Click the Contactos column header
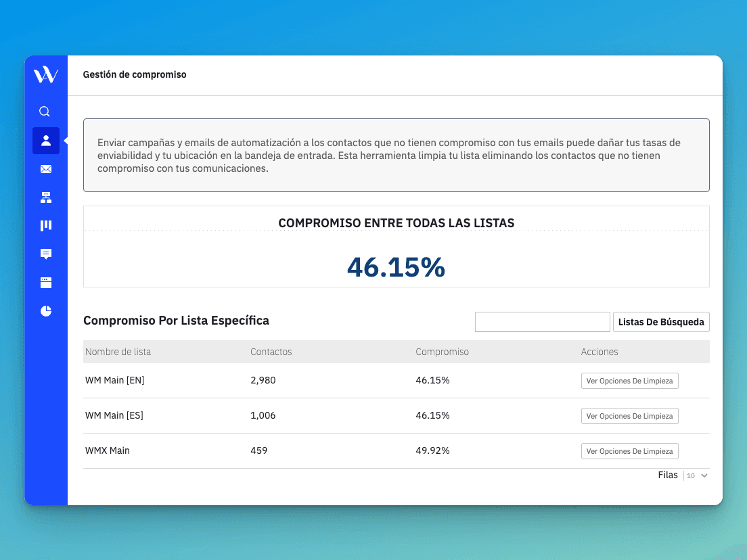The image size is (747, 560). (x=271, y=352)
